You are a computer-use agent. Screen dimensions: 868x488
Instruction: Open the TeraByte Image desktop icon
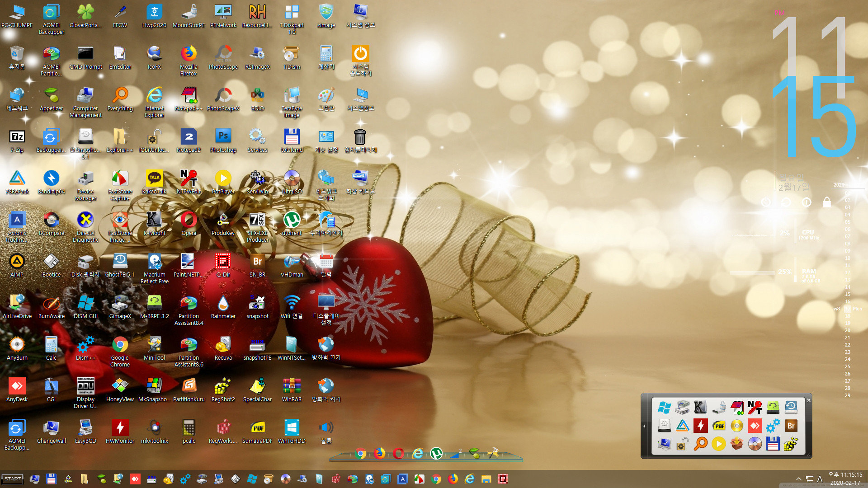click(292, 102)
